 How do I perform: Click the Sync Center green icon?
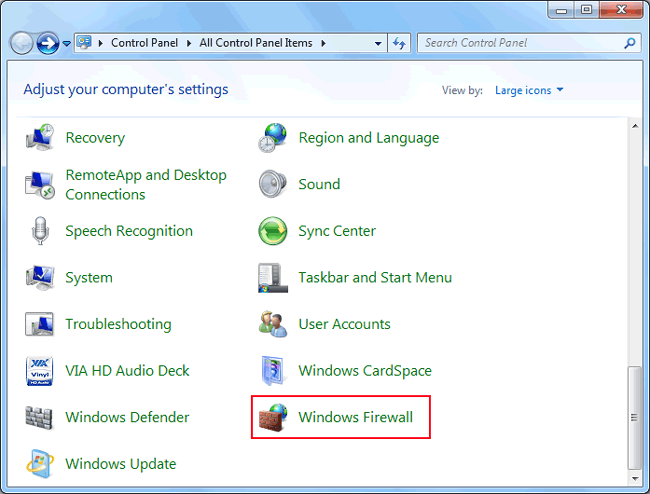coord(273,231)
